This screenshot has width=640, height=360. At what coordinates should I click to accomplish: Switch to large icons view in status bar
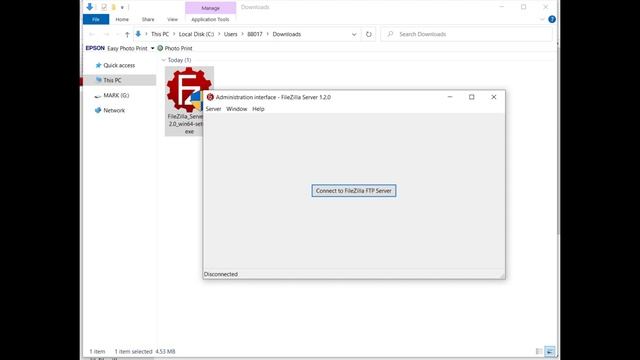[550, 351]
